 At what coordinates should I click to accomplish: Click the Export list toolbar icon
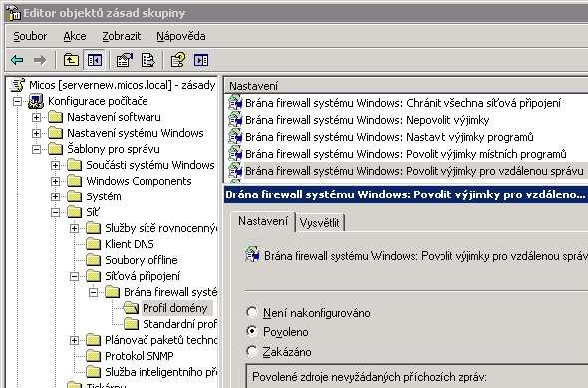point(147,60)
